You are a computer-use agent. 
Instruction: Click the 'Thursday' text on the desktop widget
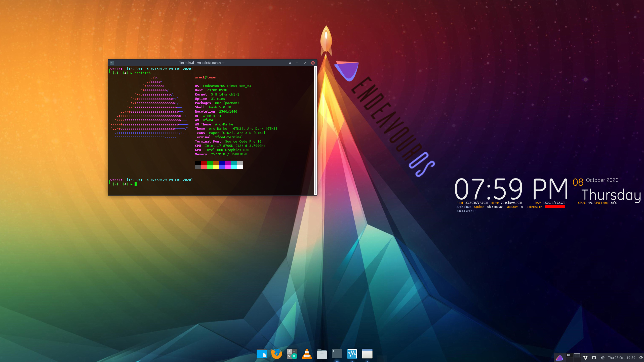611,195
